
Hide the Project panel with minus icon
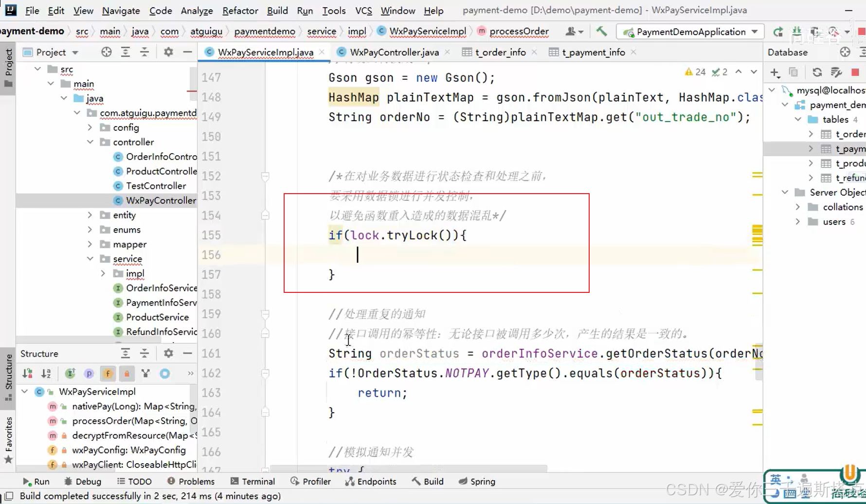[187, 52]
